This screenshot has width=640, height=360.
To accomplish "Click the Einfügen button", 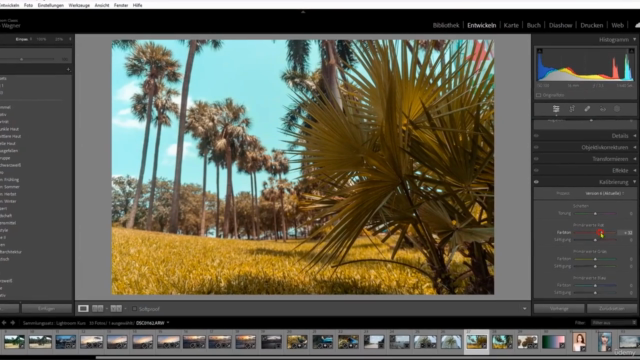I will (47, 309).
